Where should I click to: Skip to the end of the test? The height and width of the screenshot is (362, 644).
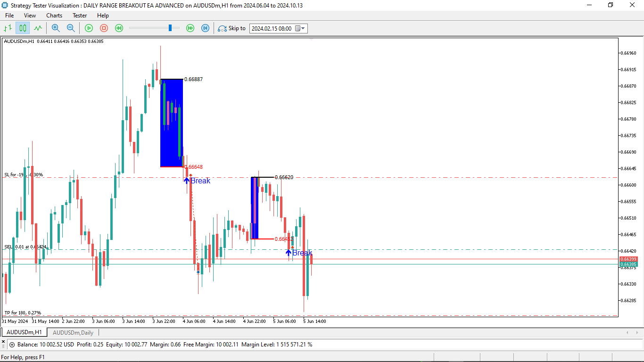point(205,28)
